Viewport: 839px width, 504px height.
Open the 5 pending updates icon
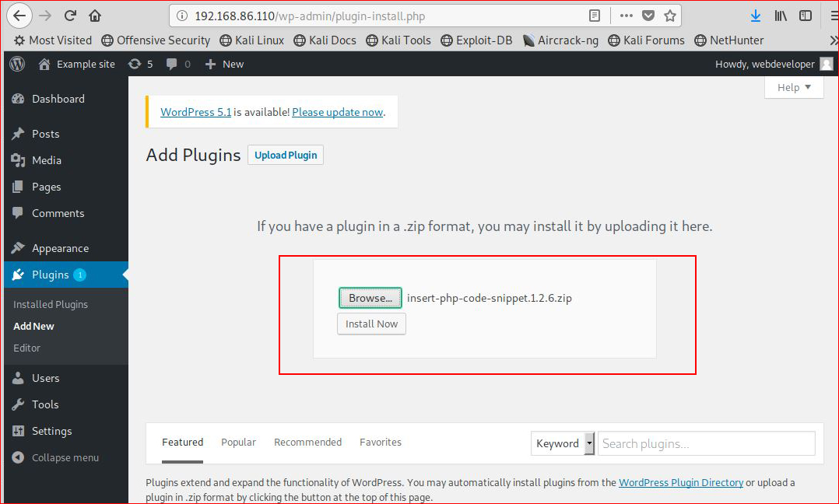point(141,64)
